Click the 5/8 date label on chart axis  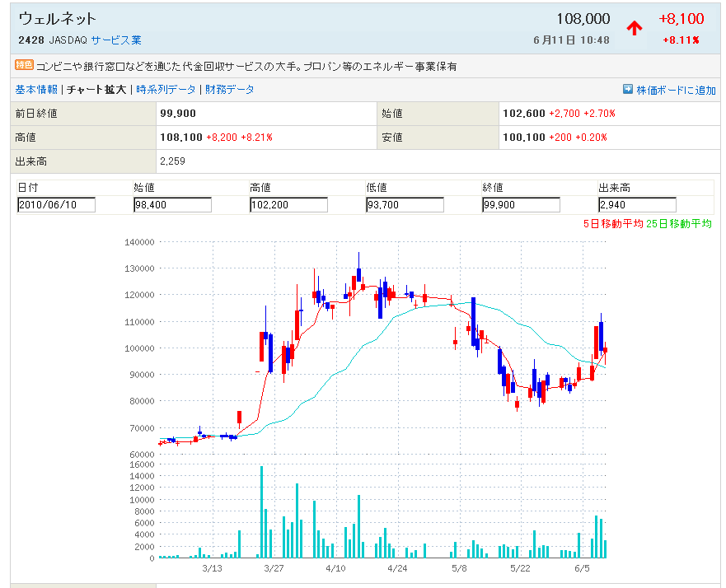tap(459, 568)
